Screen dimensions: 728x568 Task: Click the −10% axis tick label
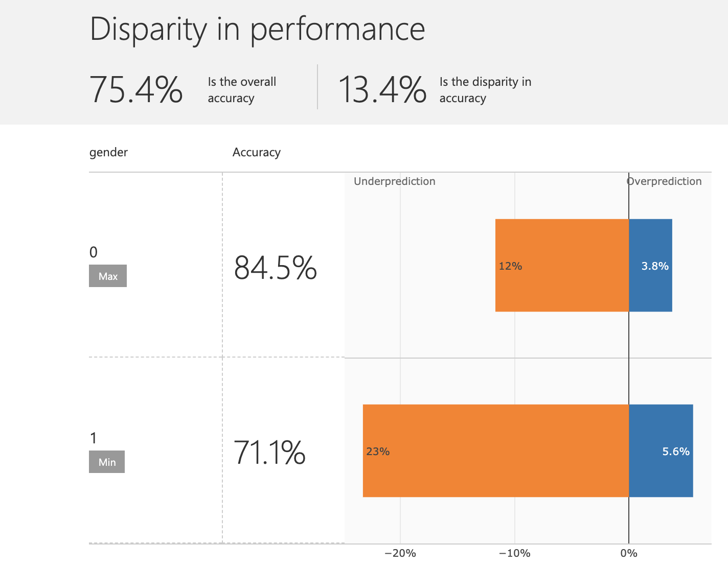[x=514, y=553]
